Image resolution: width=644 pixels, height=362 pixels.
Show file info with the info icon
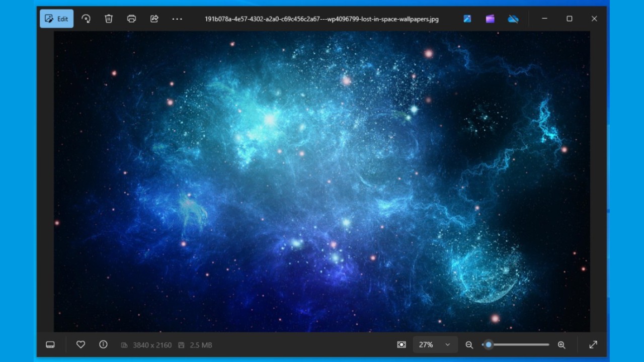point(104,344)
